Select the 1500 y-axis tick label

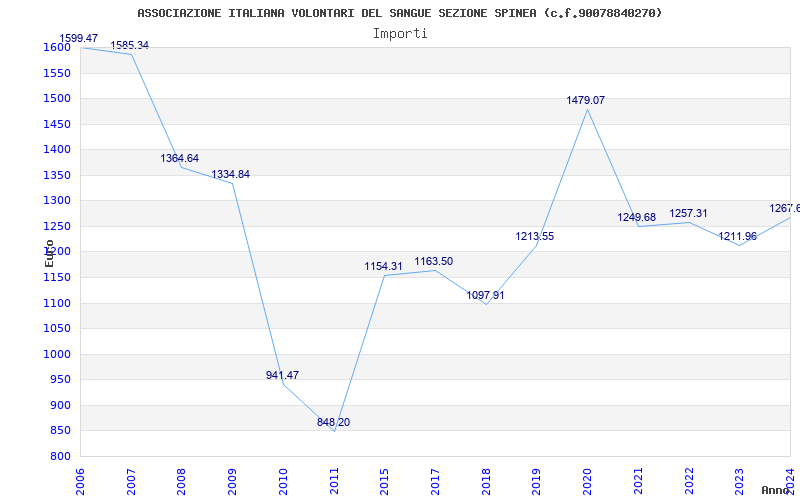pyautogui.click(x=57, y=98)
